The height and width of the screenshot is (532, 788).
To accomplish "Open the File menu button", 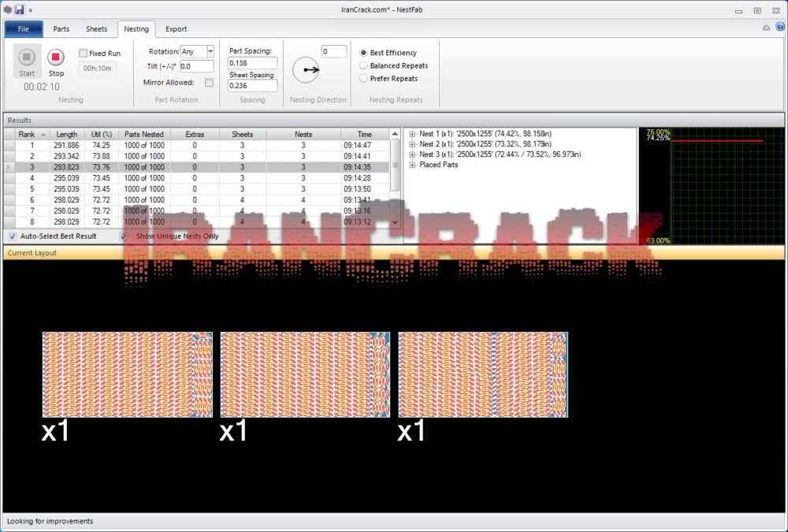I will (x=24, y=29).
